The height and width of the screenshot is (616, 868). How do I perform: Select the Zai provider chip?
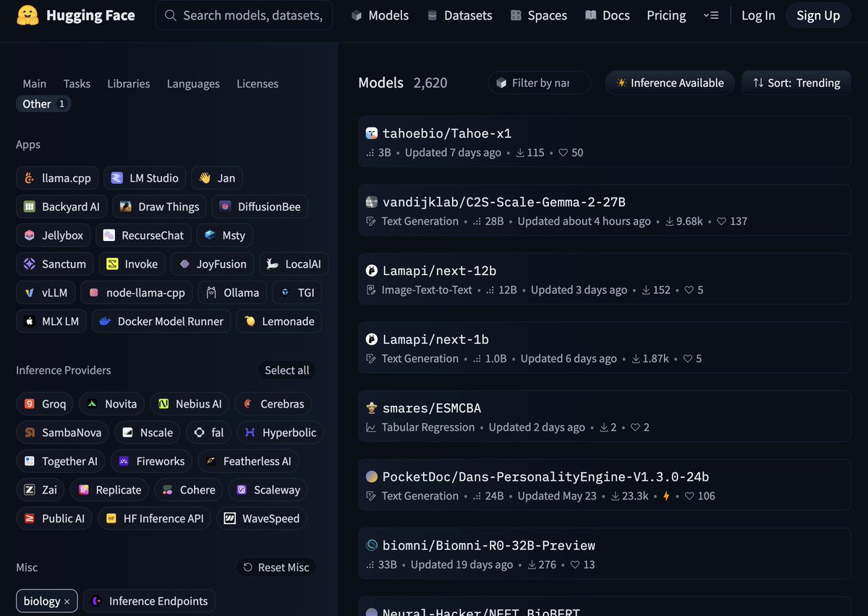click(41, 490)
